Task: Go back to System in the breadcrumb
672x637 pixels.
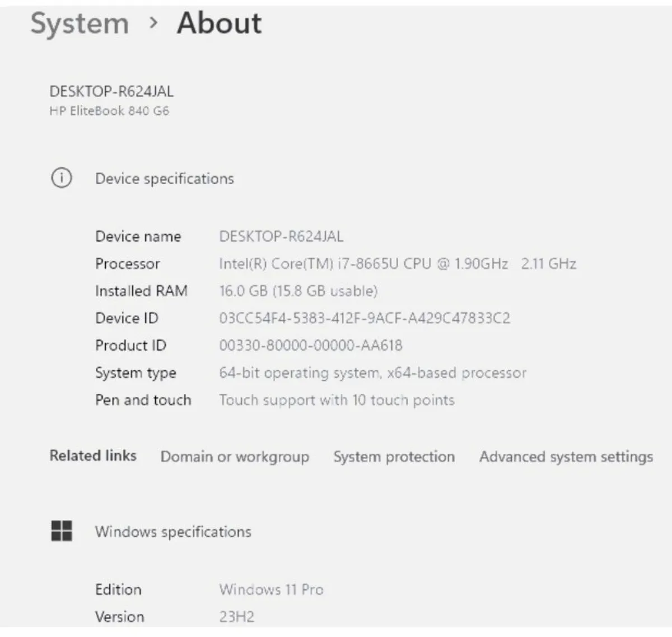Action: point(80,24)
